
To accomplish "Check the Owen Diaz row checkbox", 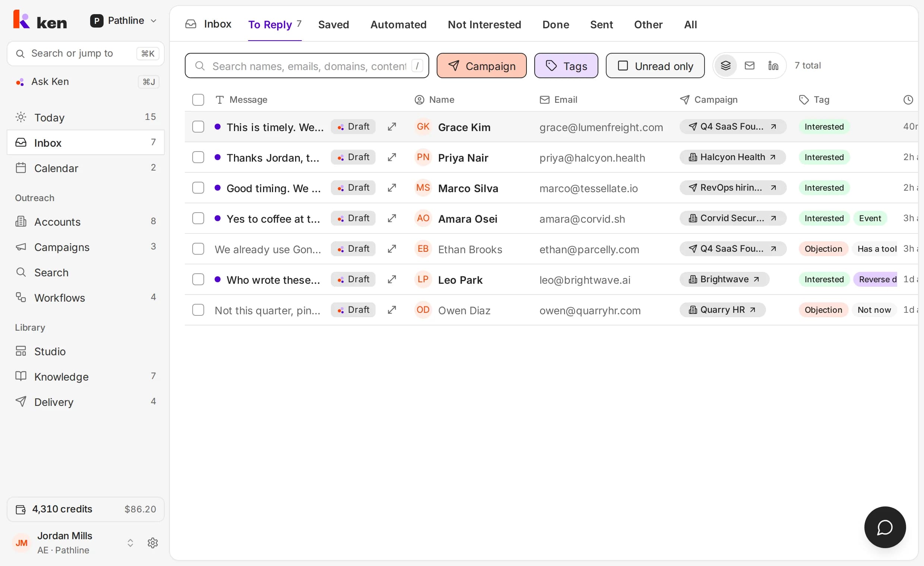I will (x=198, y=310).
